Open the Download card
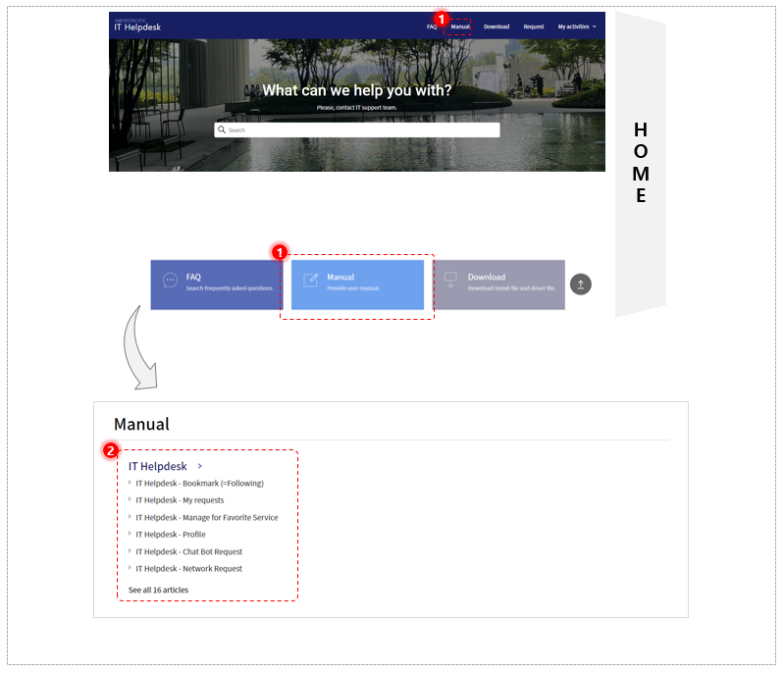Screen dimensions: 784x673 tap(499, 285)
